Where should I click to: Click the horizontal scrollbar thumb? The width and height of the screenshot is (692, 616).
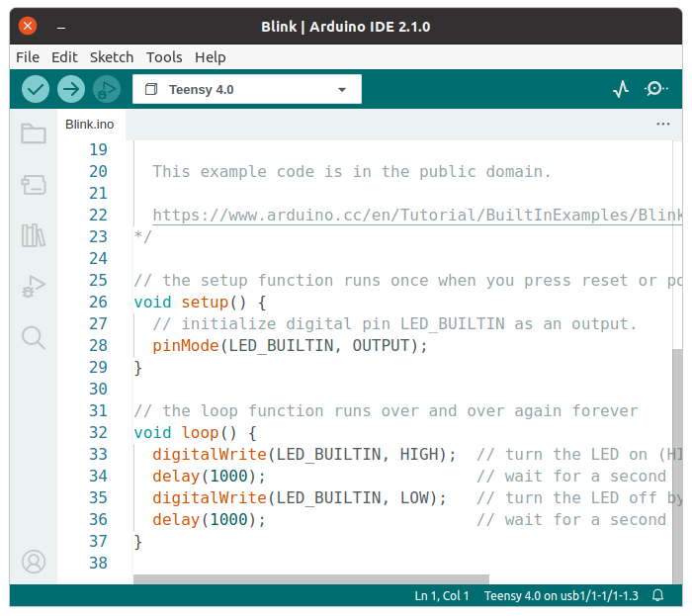pos(311,579)
